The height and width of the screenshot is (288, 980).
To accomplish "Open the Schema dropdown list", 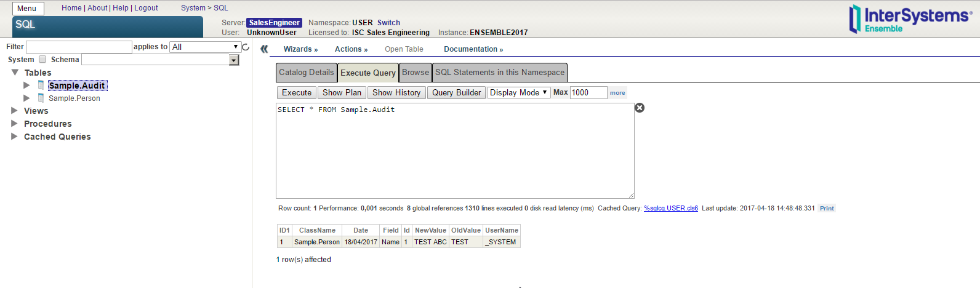I will pyautogui.click(x=234, y=60).
